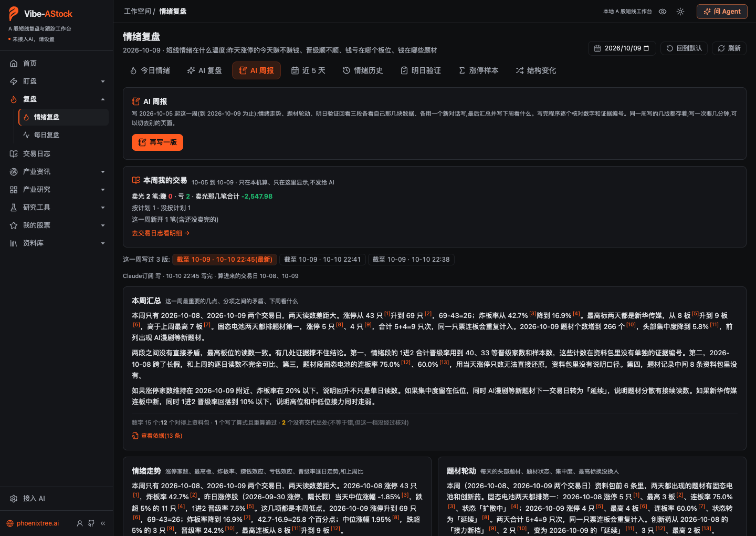
Task: Collapse the 复盘 sidebar group
Action: pyautogui.click(x=56, y=99)
